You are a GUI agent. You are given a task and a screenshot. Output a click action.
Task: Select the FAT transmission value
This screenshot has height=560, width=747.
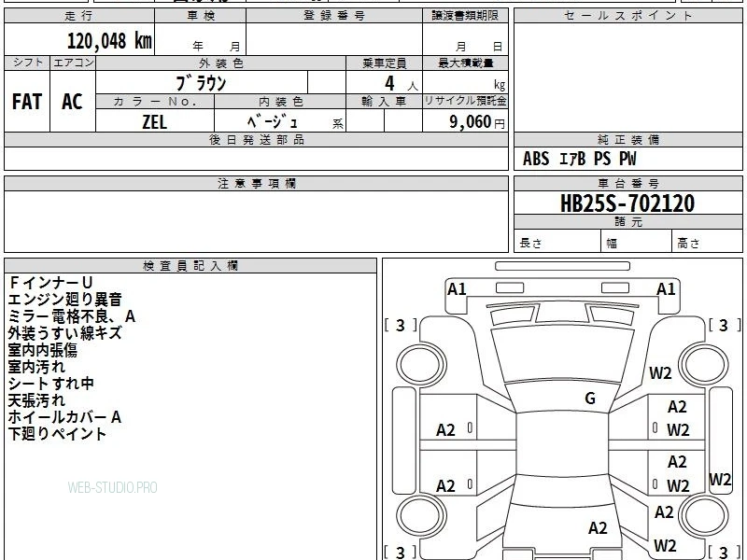click(x=27, y=102)
